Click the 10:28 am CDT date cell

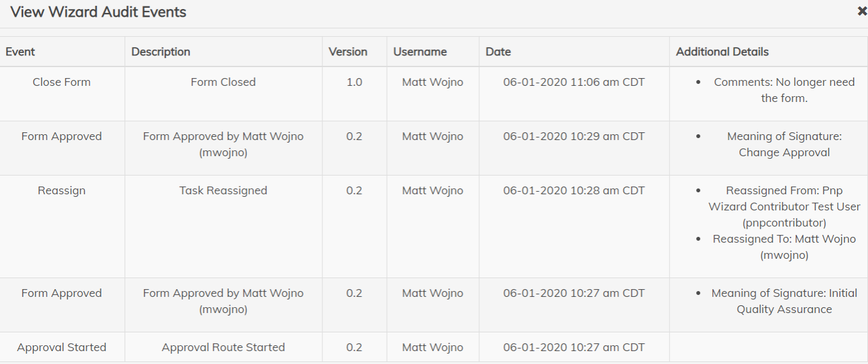click(574, 190)
